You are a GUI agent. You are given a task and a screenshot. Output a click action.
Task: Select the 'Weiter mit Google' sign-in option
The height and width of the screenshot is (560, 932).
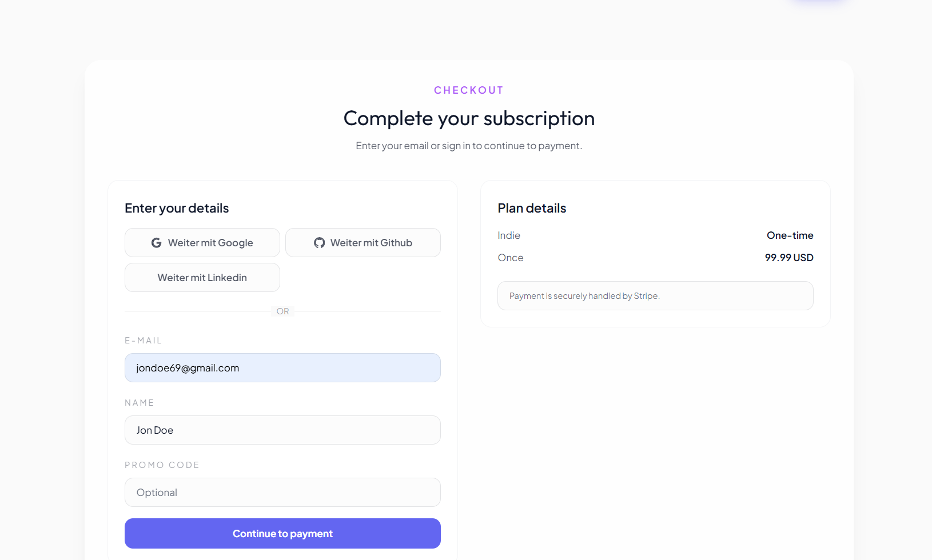click(x=202, y=242)
